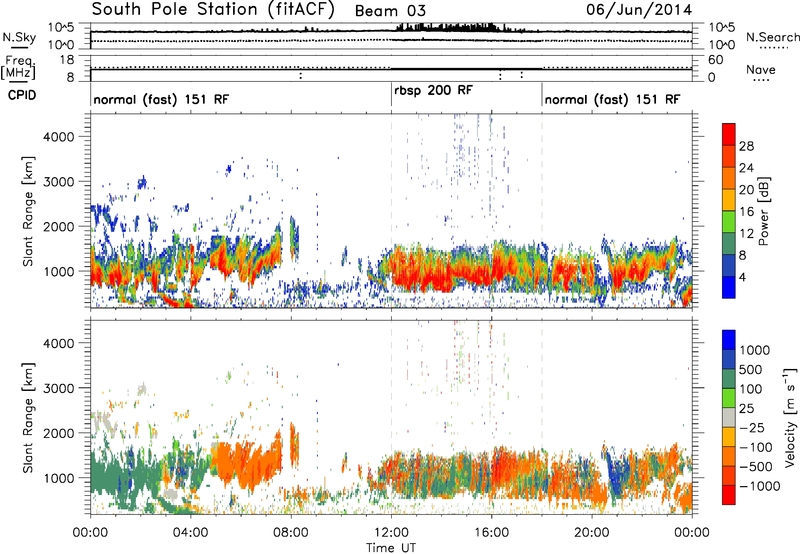Click the '-1000' Velocity scale value
The image size is (800, 554).
tap(760, 486)
